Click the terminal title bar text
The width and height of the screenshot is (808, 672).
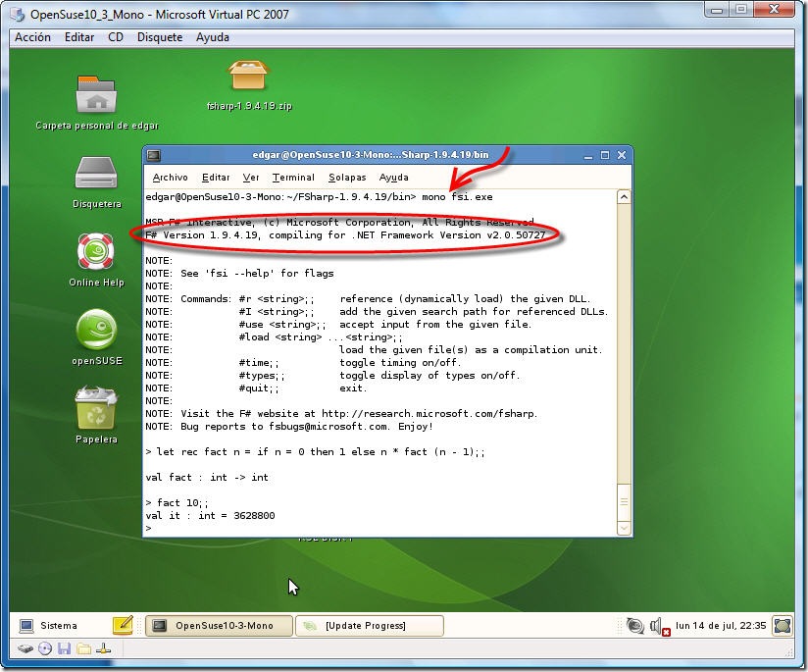click(x=371, y=155)
